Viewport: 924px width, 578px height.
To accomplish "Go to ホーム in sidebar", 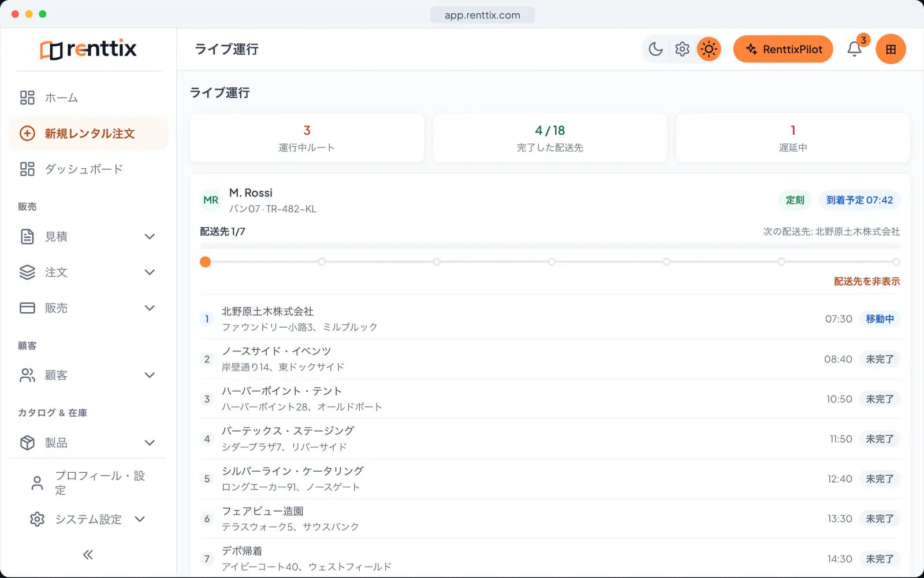I will coord(88,98).
